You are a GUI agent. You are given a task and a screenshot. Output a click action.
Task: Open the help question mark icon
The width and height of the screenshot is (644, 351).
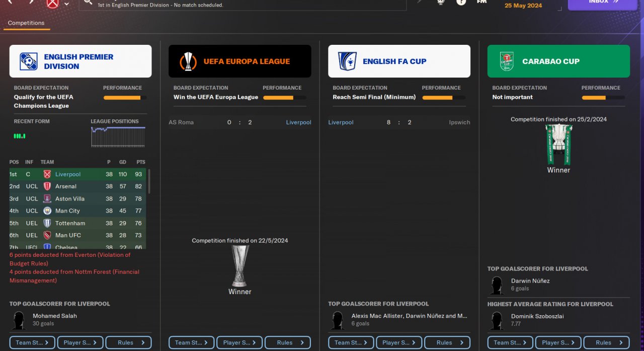point(461,2)
